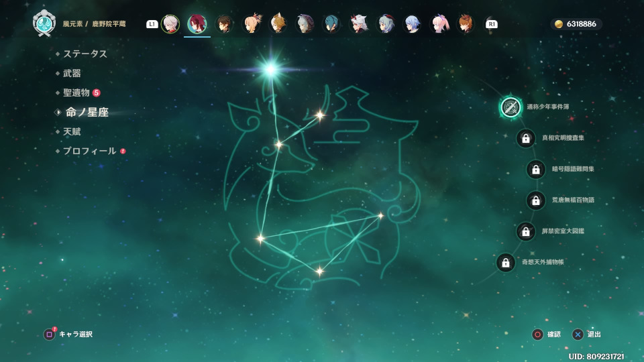Click the L1 previous character button
644x362 pixels.
[x=152, y=24]
